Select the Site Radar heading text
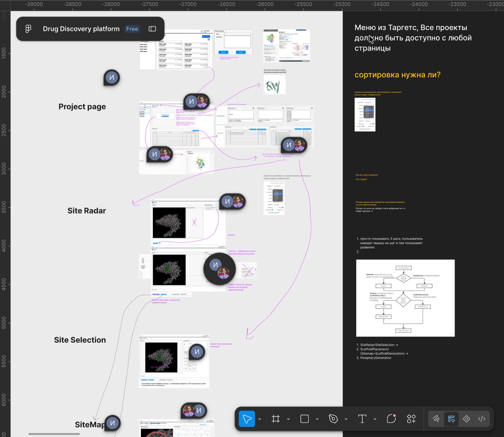 [x=87, y=211]
